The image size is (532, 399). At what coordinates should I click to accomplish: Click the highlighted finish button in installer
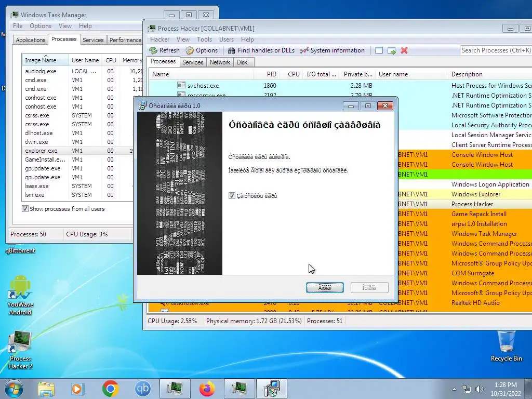pos(325,288)
